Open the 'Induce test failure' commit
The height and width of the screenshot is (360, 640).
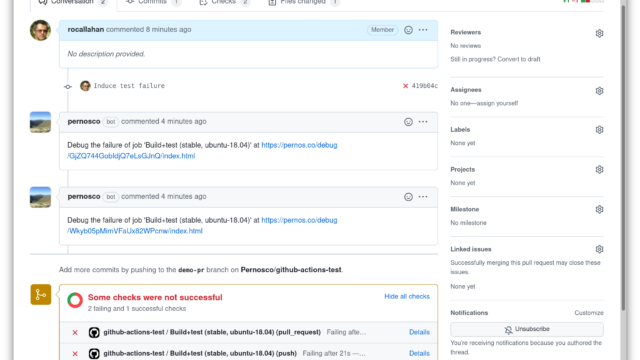[x=129, y=86]
